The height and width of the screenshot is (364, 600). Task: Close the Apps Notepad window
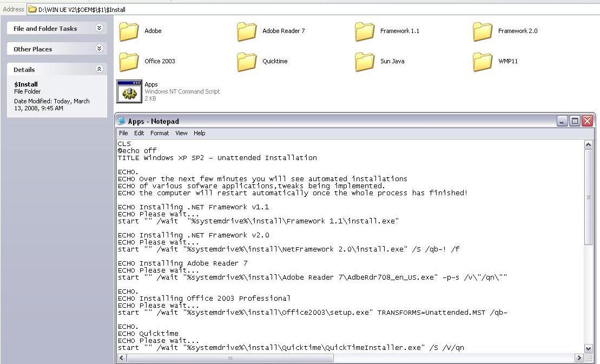pos(587,121)
